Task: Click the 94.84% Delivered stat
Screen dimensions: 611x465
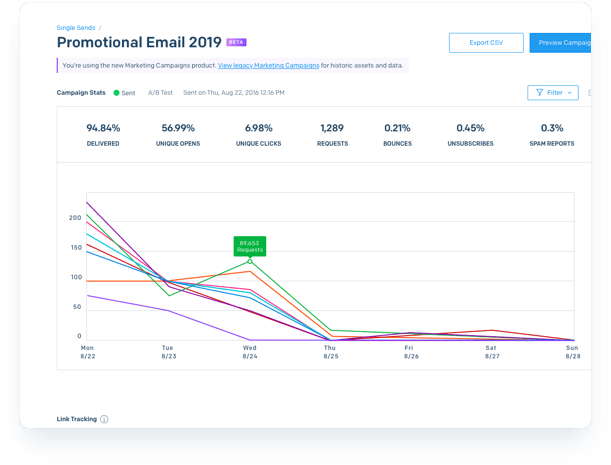Action: [103, 135]
